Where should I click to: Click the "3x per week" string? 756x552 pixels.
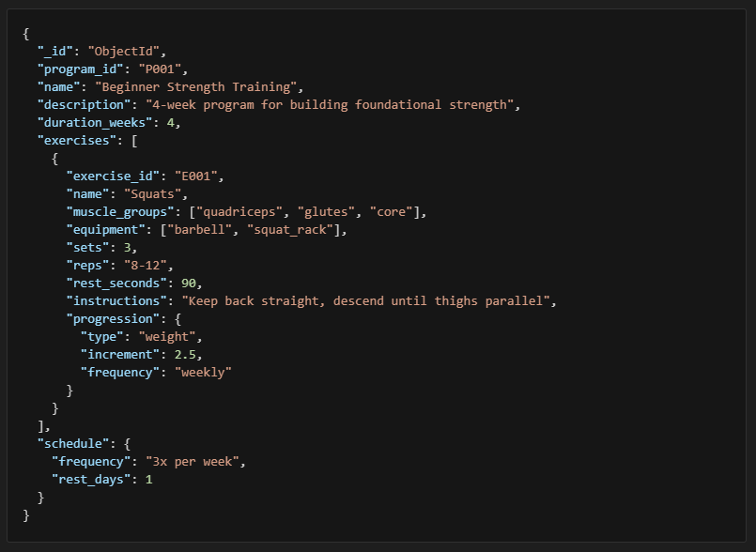(195, 461)
